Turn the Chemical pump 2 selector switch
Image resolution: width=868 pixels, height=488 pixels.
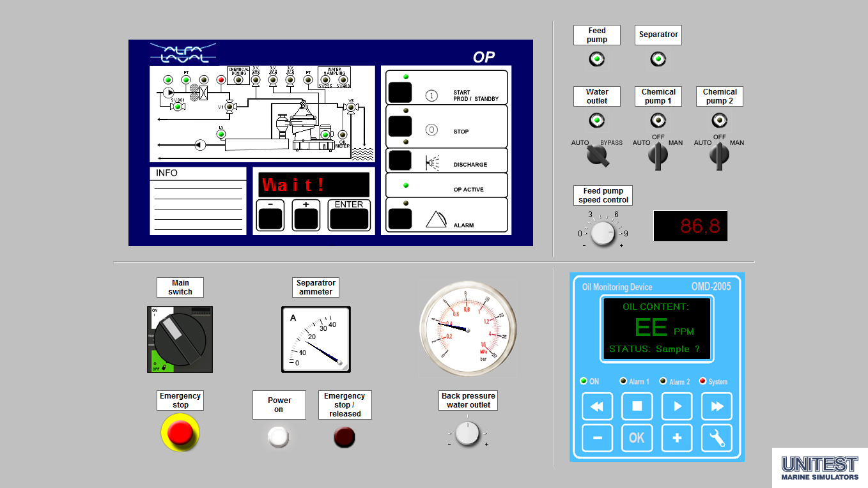[x=719, y=155]
